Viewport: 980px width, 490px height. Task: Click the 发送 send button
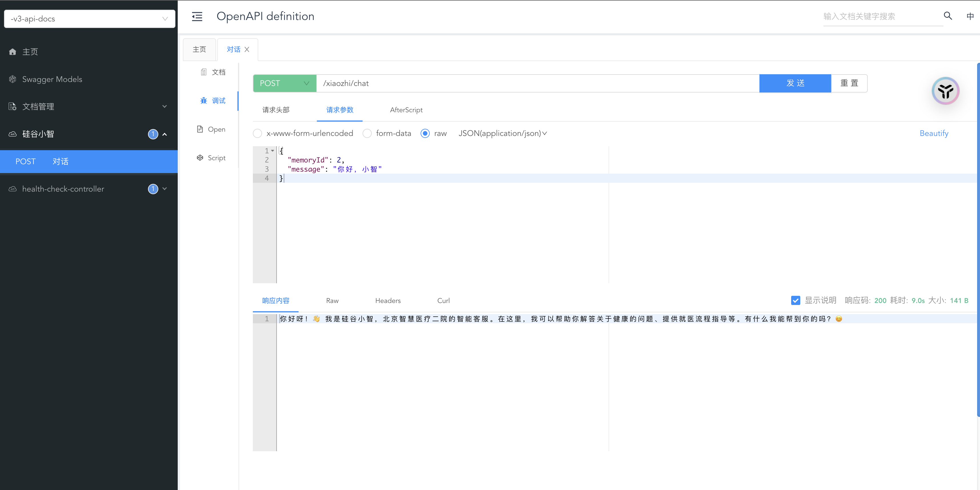pos(795,83)
